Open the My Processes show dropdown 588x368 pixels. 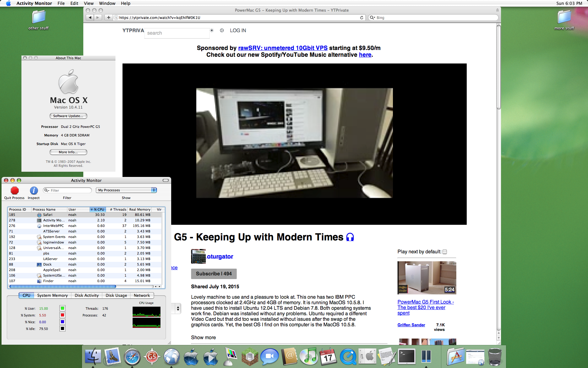[126, 190]
